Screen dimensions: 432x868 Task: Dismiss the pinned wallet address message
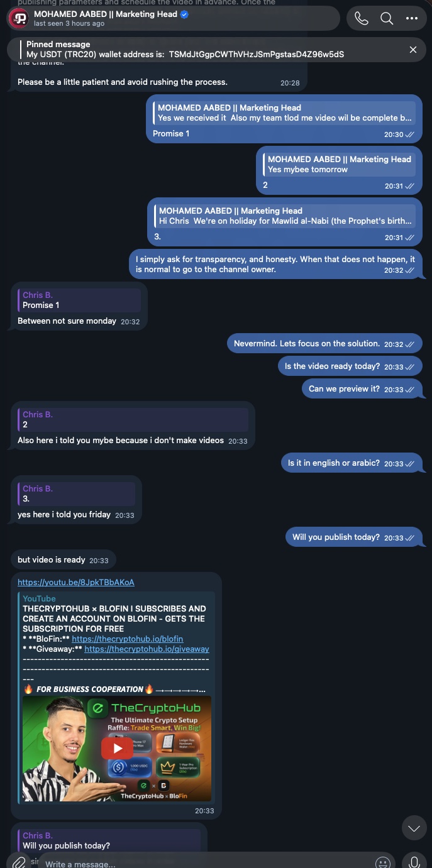click(x=413, y=50)
